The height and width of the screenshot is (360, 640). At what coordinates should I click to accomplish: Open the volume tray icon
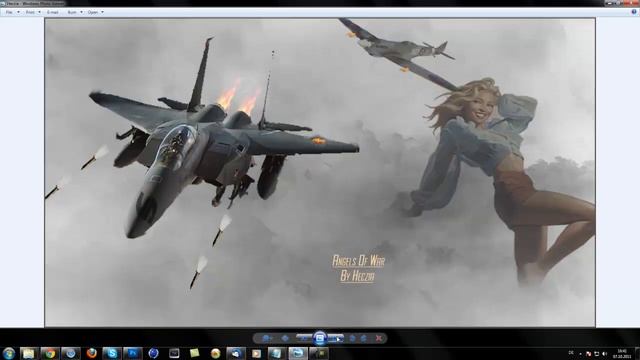click(x=604, y=353)
